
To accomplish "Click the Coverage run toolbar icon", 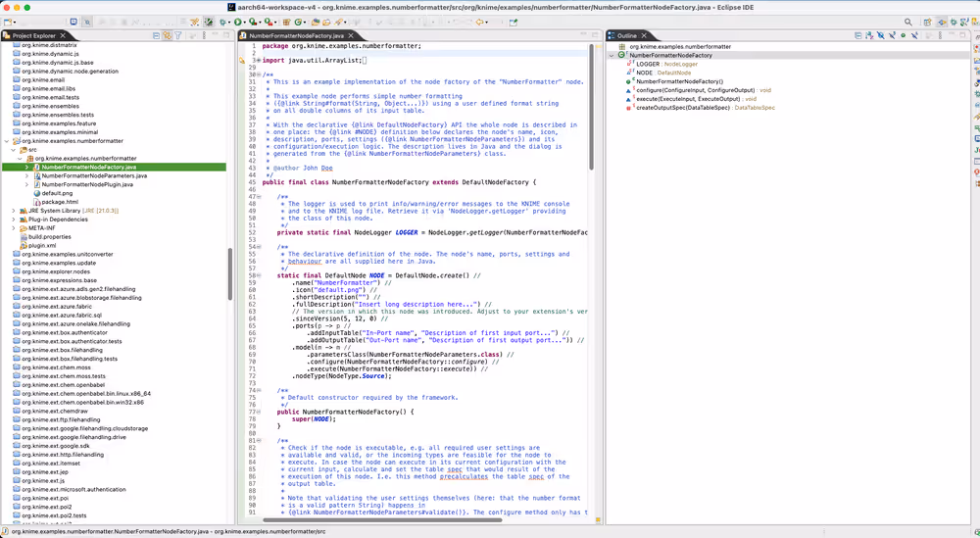I will (x=253, y=22).
